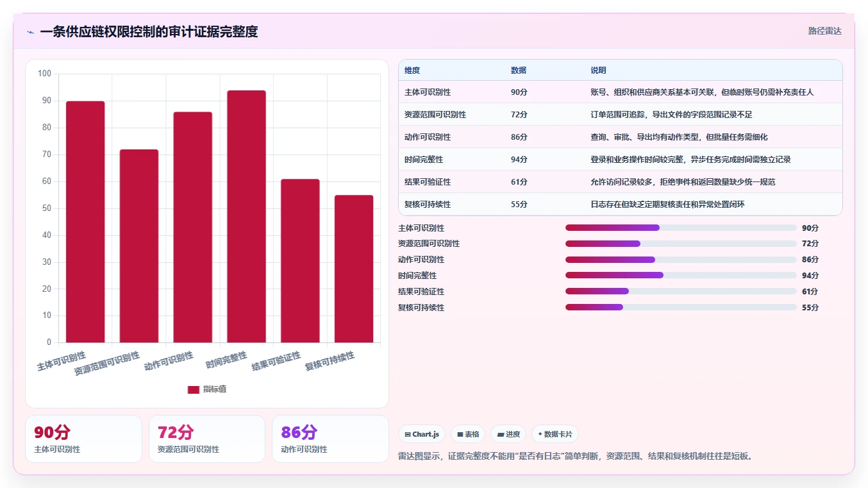Click the 100 tick on the chart y-axis

tap(44, 74)
